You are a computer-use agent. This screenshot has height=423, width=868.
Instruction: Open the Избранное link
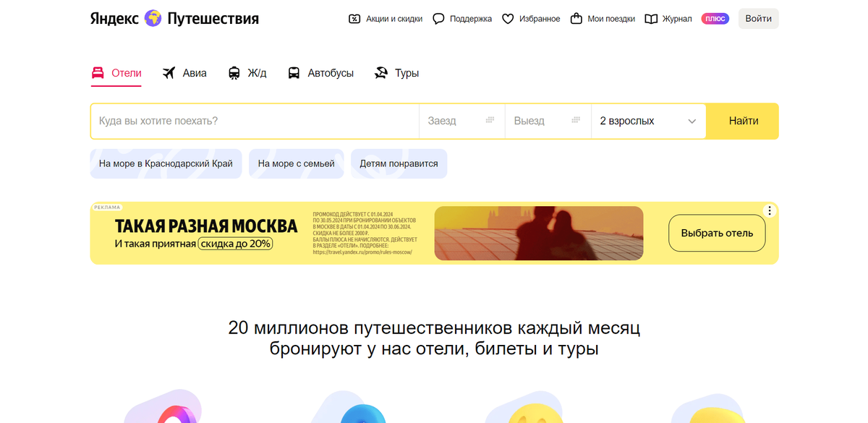[x=540, y=19]
